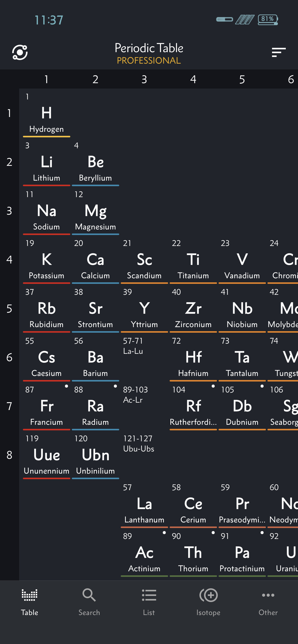Select the Hydrogen element tile
The height and width of the screenshot is (644, 298).
click(46, 114)
